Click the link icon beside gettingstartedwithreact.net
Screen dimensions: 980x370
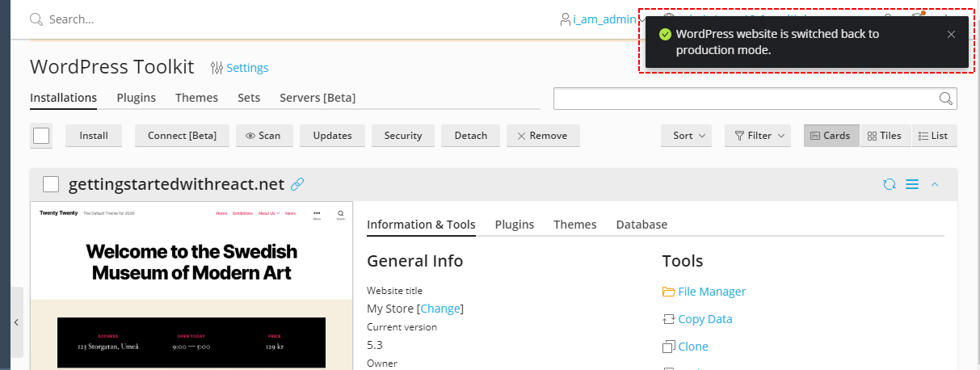(x=297, y=184)
